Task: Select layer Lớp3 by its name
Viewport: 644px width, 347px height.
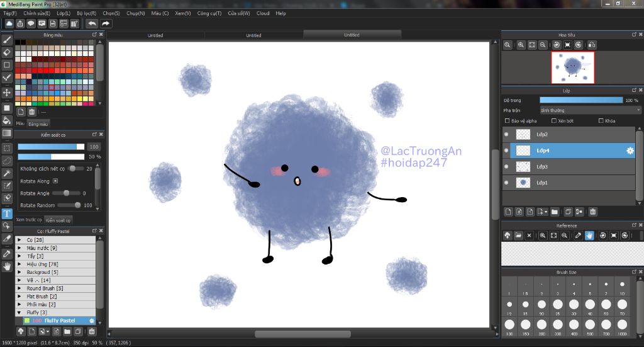Action: 541,166
